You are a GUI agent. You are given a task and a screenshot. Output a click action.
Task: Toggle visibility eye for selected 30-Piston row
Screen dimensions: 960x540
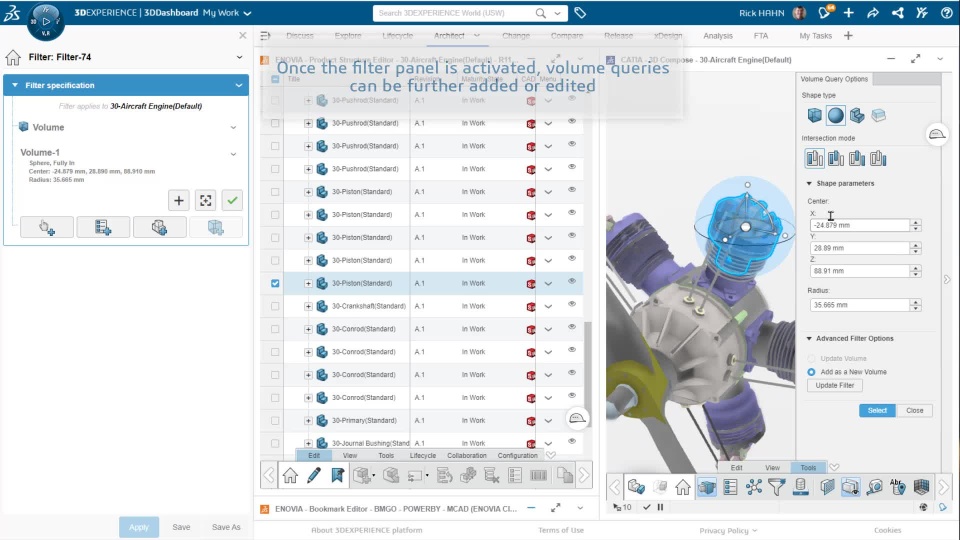572,282
